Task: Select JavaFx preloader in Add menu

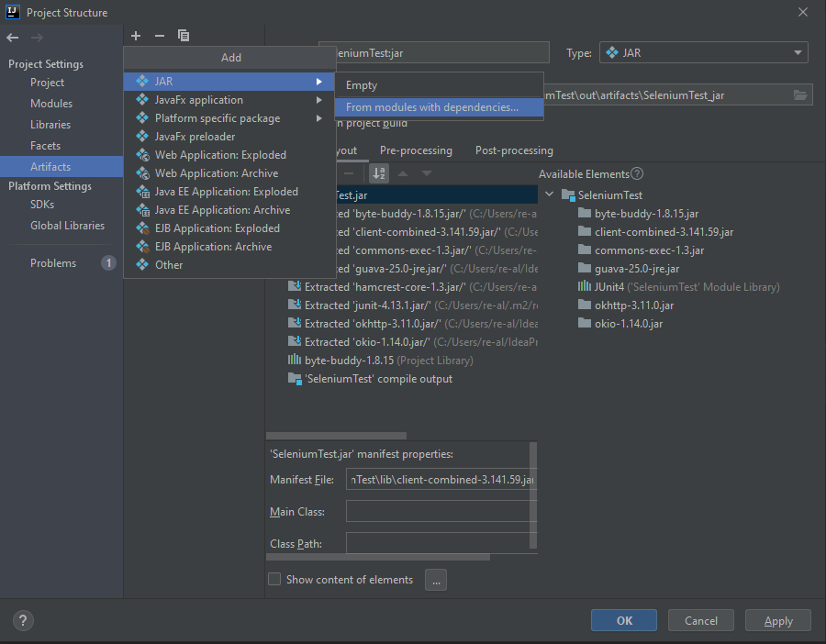Action: click(229, 137)
